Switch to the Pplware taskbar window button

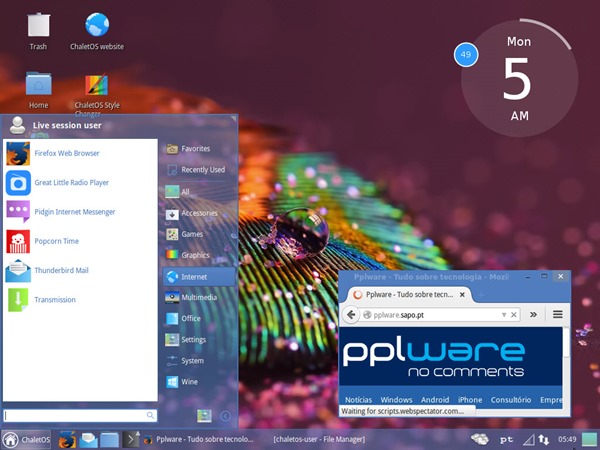[x=199, y=440]
